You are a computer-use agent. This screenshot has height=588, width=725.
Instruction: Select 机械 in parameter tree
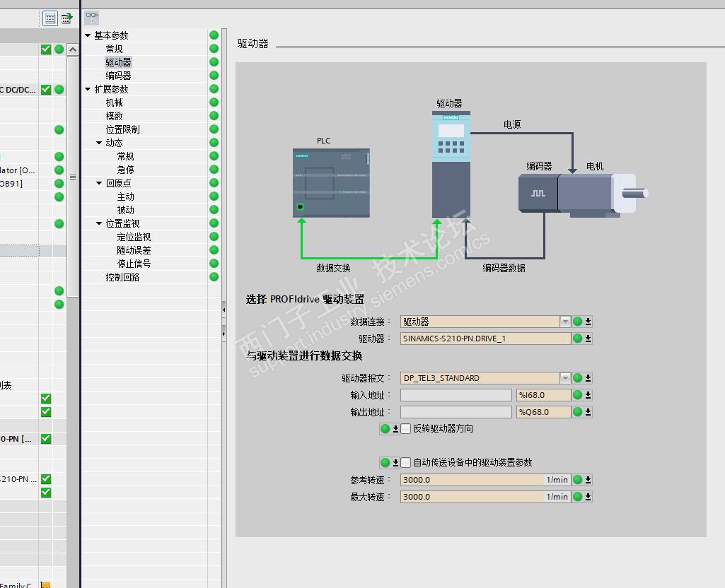pos(114,102)
